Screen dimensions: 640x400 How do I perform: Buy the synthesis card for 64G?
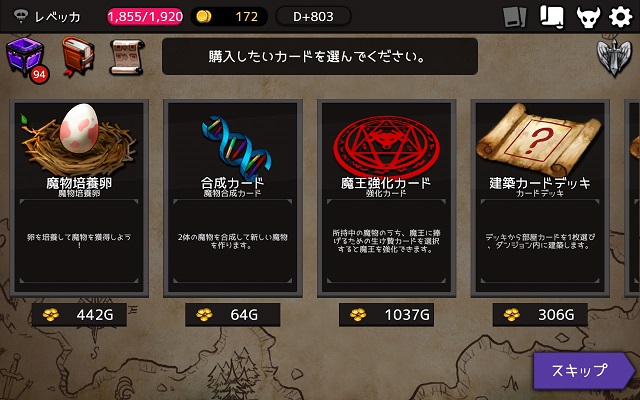(233, 315)
